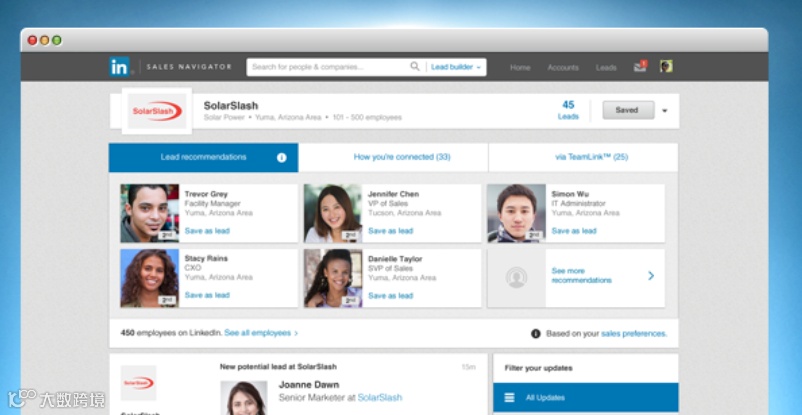The image size is (802, 415).
Task: Click chevron on See more recommendations
Action: point(651,276)
